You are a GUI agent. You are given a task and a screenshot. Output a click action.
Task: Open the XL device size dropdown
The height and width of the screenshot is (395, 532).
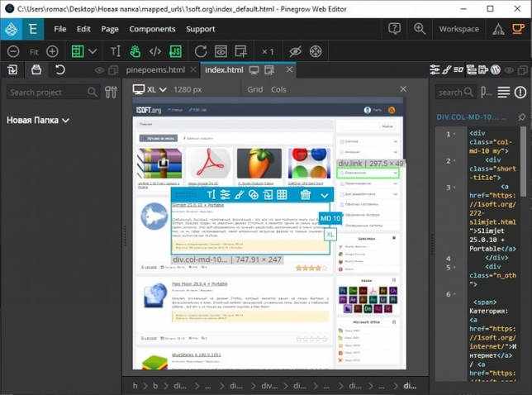point(150,89)
